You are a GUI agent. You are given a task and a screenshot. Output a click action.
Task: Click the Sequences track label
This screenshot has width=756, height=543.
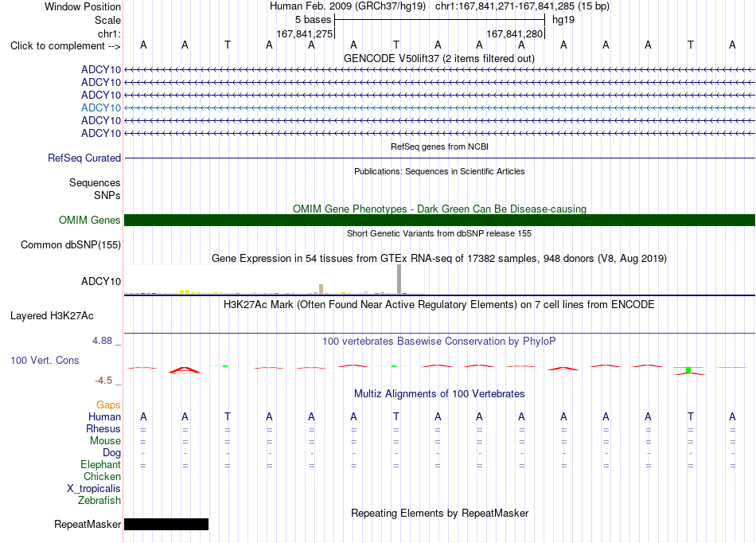pyautogui.click(x=95, y=183)
